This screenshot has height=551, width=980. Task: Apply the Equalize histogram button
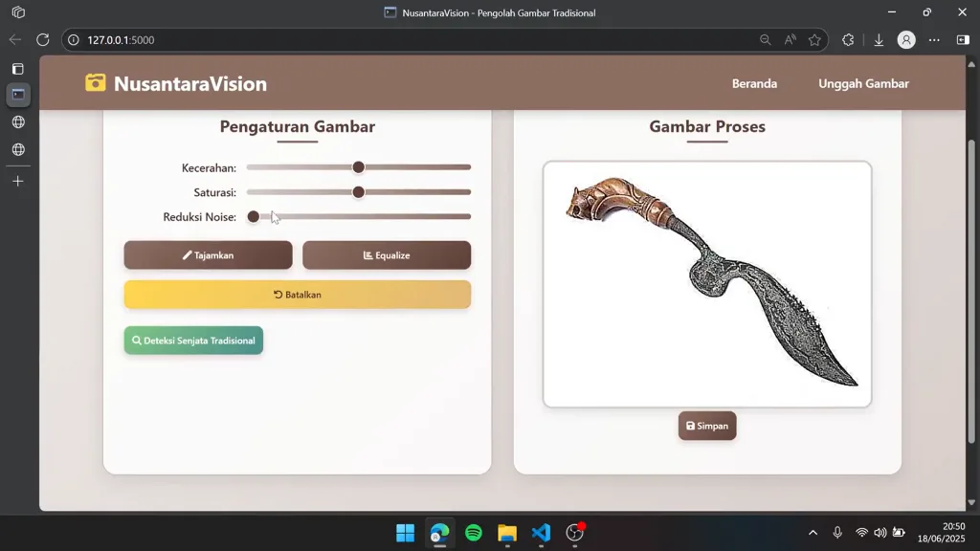(x=387, y=255)
